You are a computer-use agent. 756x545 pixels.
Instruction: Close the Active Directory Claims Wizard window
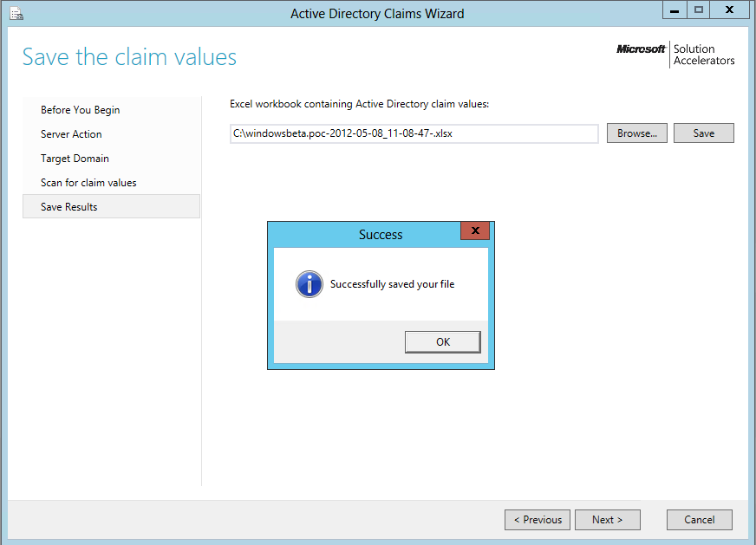click(x=729, y=10)
